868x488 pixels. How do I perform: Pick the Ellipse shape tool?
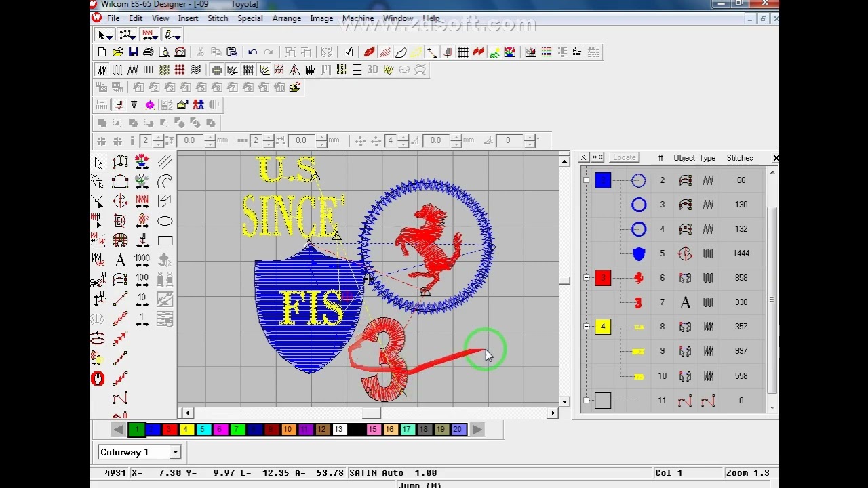[x=165, y=221]
